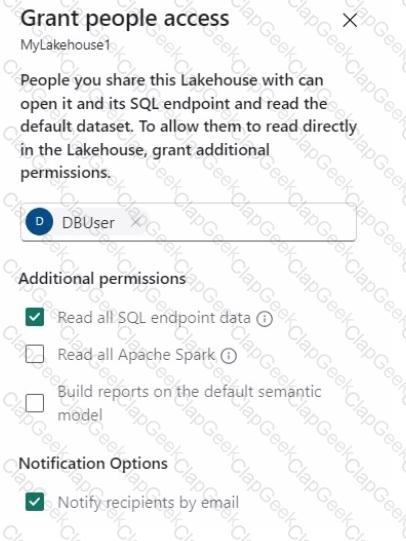The height and width of the screenshot is (541, 406).
Task: Uncheck Read all SQL endpoint data checkbox
Action: [34, 317]
